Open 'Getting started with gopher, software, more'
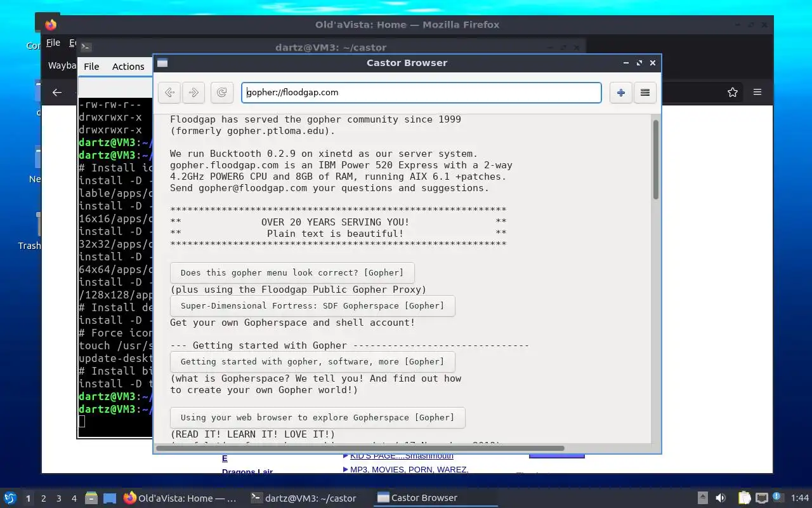 (x=312, y=361)
